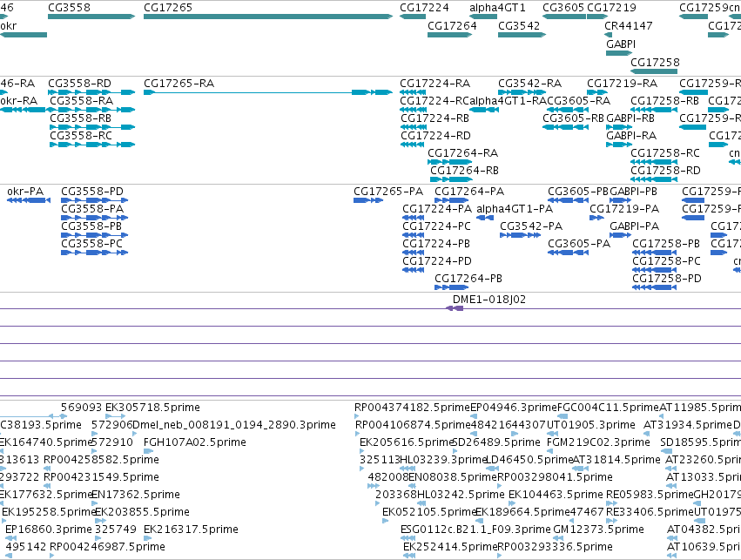Viewport: 741px width, 560px height.
Task: Click the CG3558-RB transcript label
Action: 80,118
